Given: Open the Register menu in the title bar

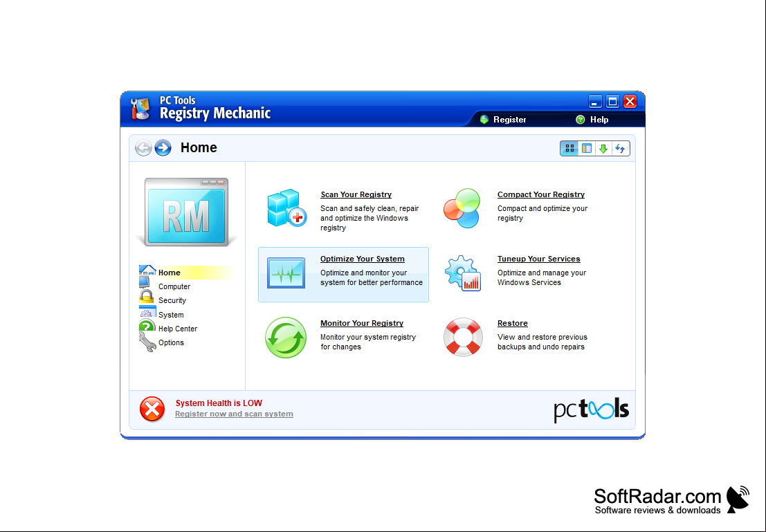Looking at the screenshot, I should click(502, 120).
